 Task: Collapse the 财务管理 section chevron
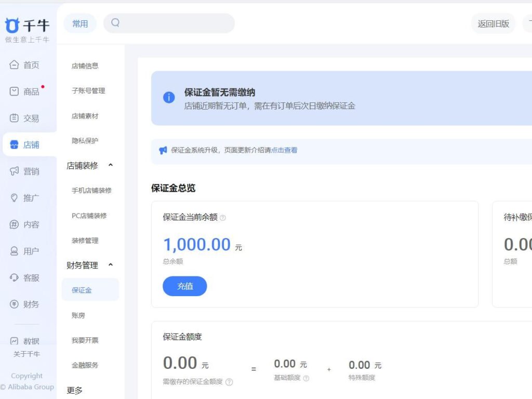110,265
